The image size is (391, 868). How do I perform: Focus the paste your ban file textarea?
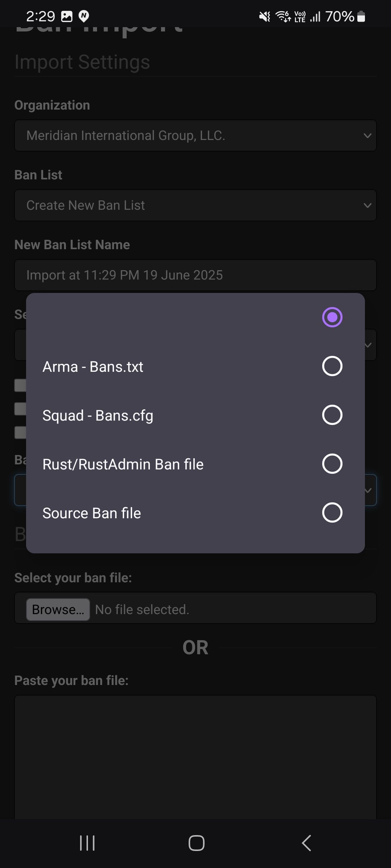tap(195, 757)
